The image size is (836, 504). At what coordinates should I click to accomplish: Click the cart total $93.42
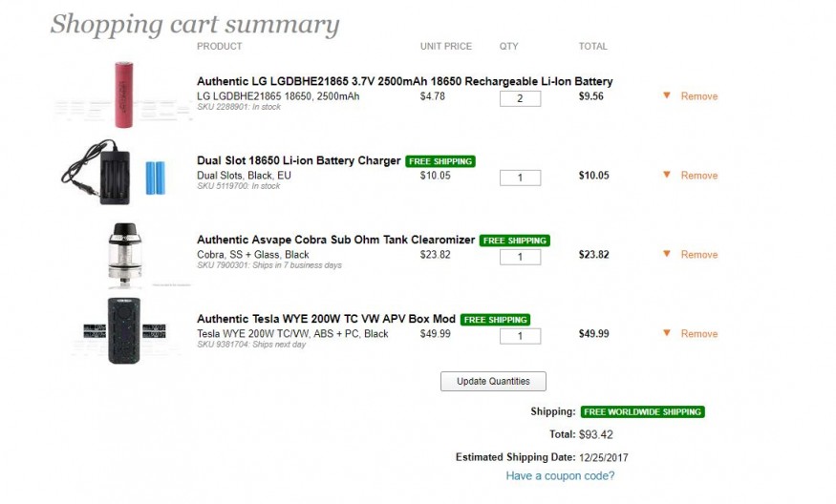tap(596, 434)
